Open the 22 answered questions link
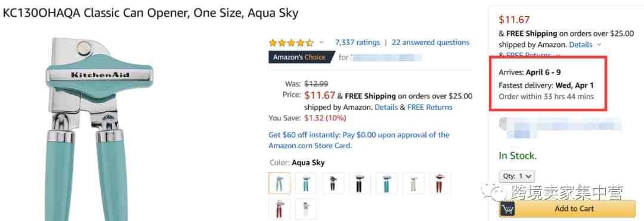The width and height of the screenshot is (644, 221). 431,42
